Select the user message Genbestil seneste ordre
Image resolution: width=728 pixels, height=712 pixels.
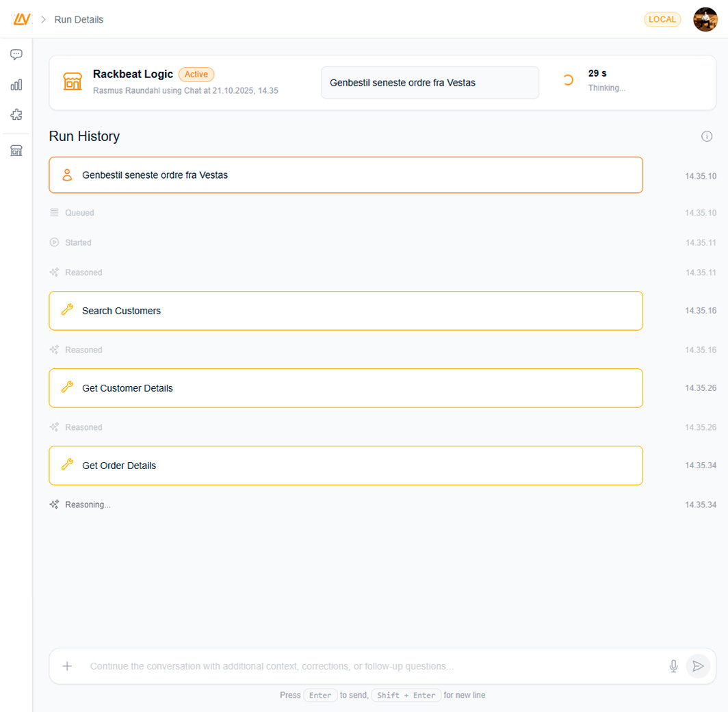point(346,175)
